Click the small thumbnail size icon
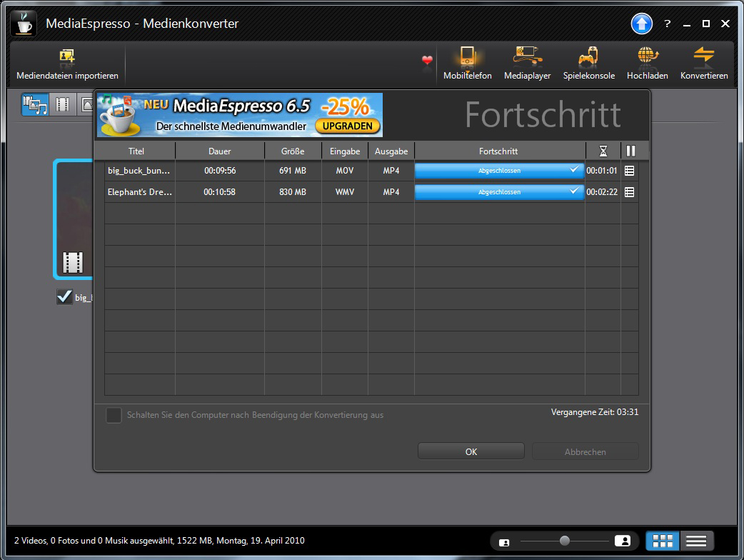This screenshot has height=560, width=744. [504, 542]
